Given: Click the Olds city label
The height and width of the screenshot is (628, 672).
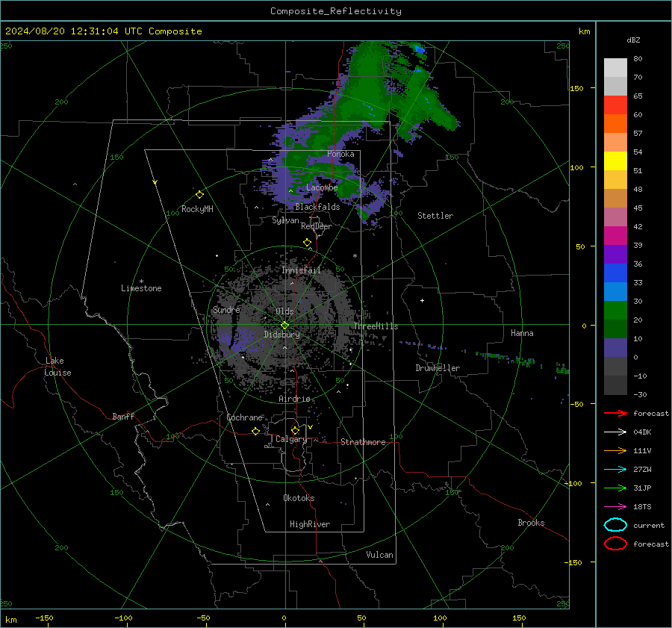Looking at the screenshot, I should [x=284, y=311].
